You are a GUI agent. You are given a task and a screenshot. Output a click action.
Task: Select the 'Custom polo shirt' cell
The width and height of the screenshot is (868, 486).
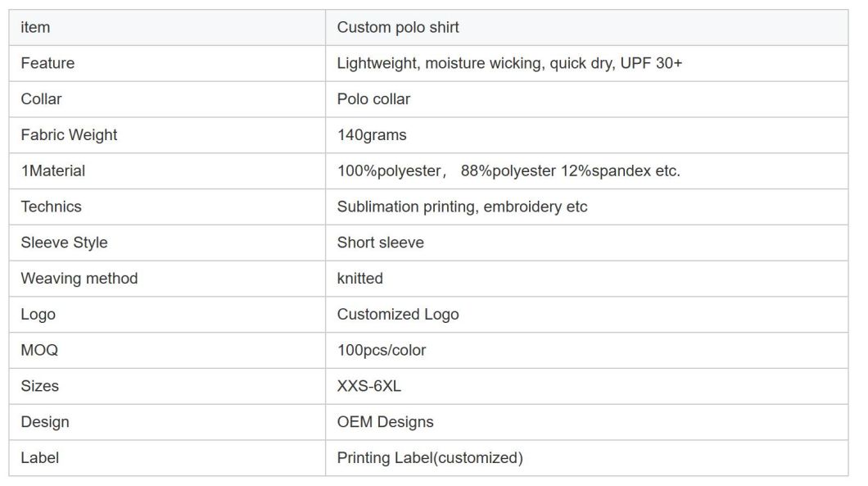pyautogui.click(x=587, y=28)
